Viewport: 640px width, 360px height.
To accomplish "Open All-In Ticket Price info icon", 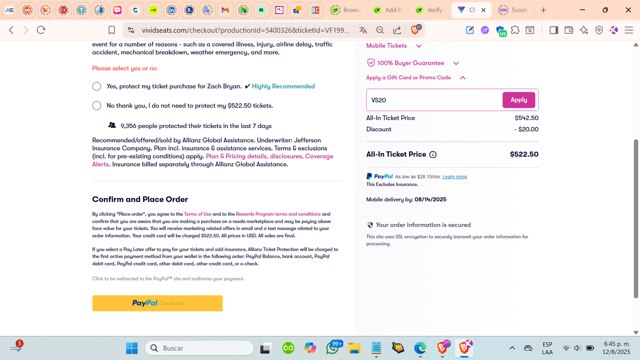I will click(x=433, y=155).
